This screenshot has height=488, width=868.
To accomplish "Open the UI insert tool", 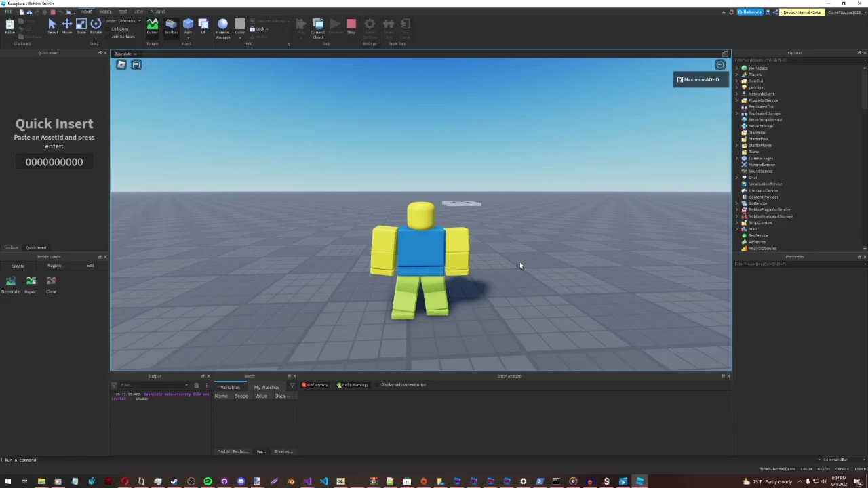I will coord(203,26).
